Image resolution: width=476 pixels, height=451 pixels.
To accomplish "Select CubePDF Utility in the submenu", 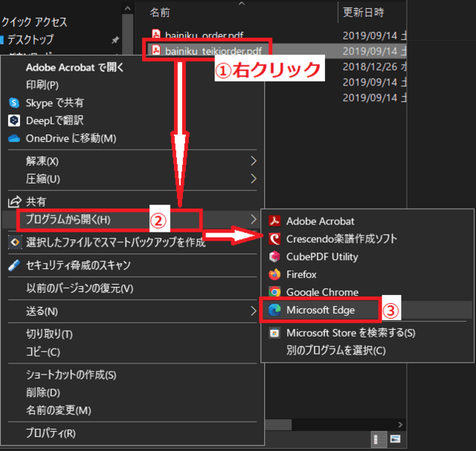I will pyautogui.click(x=321, y=256).
